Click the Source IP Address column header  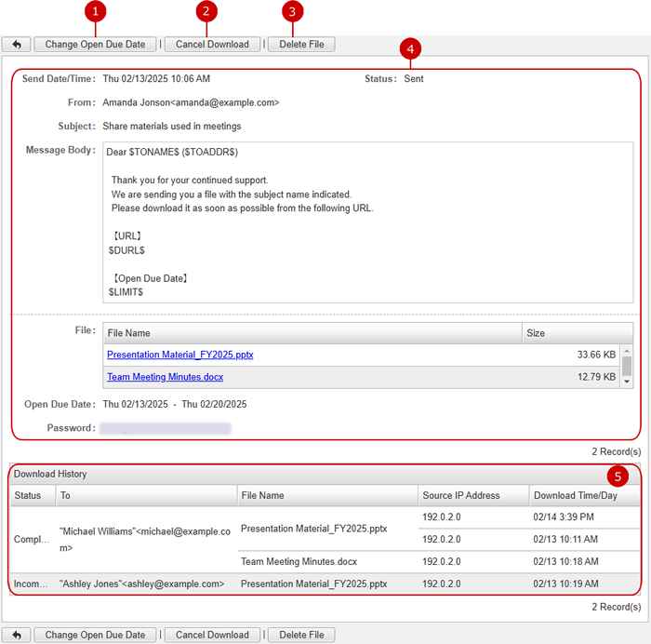pyautogui.click(x=473, y=496)
